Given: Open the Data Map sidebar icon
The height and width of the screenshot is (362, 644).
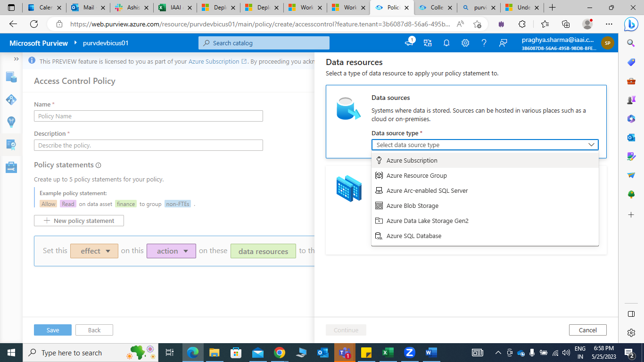Looking at the screenshot, I should [11, 99].
